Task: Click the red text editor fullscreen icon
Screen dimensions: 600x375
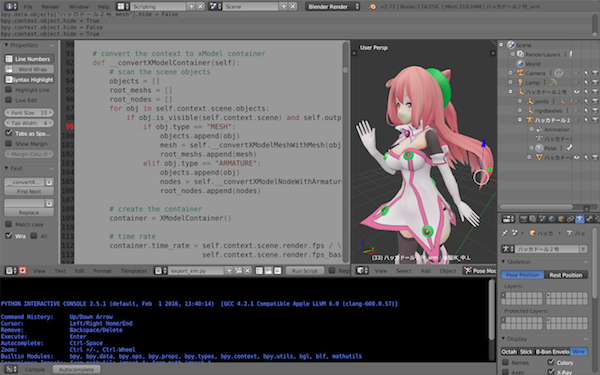Action: pos(23,271)
